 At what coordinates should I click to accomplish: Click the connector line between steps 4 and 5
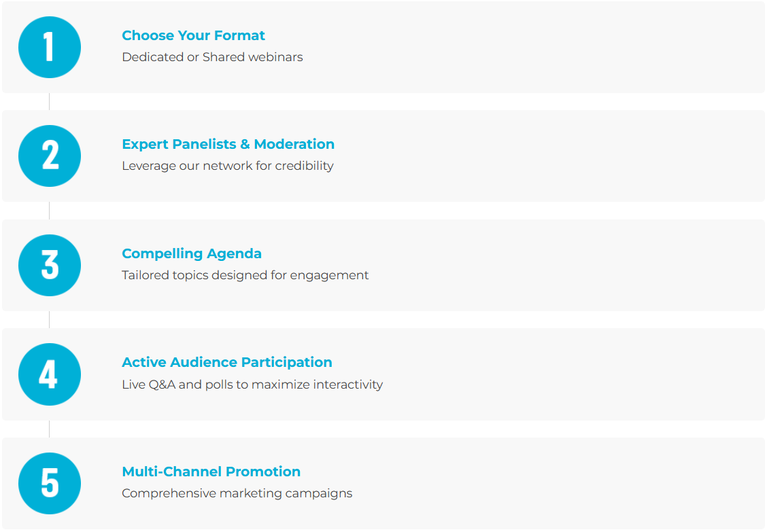coord(49,429)
